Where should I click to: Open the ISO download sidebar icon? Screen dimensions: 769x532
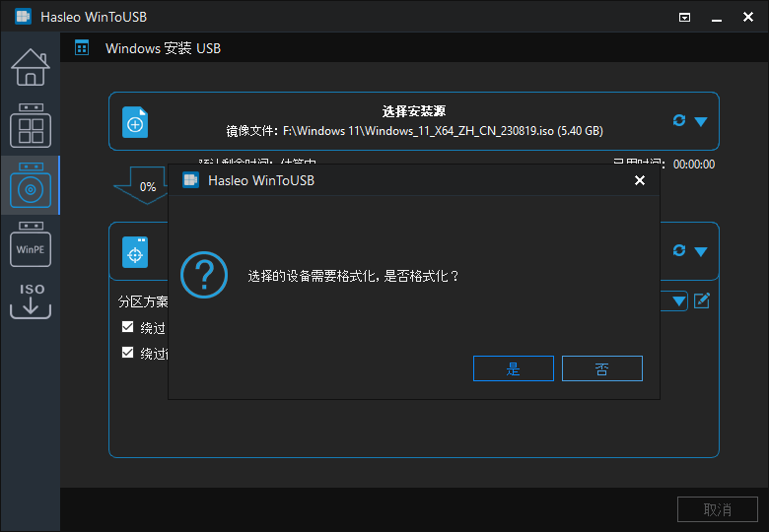click(x=31, y=300)
